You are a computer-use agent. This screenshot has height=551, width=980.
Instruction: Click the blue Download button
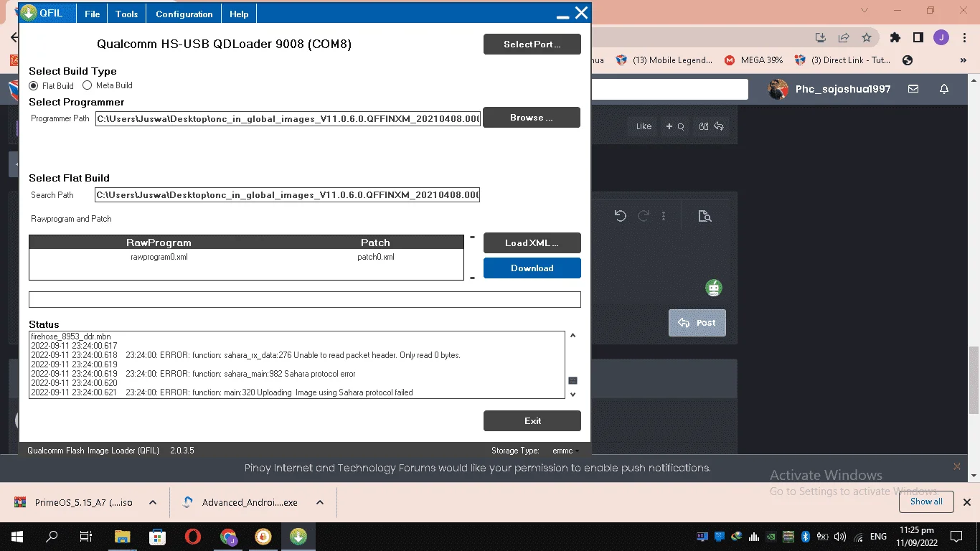[532, 268]
